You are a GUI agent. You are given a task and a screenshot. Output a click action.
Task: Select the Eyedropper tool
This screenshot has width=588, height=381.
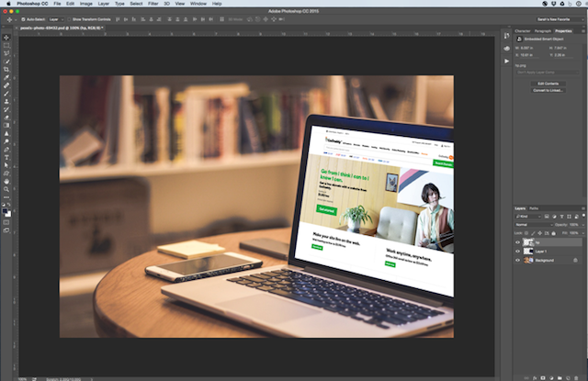(6, 77)
